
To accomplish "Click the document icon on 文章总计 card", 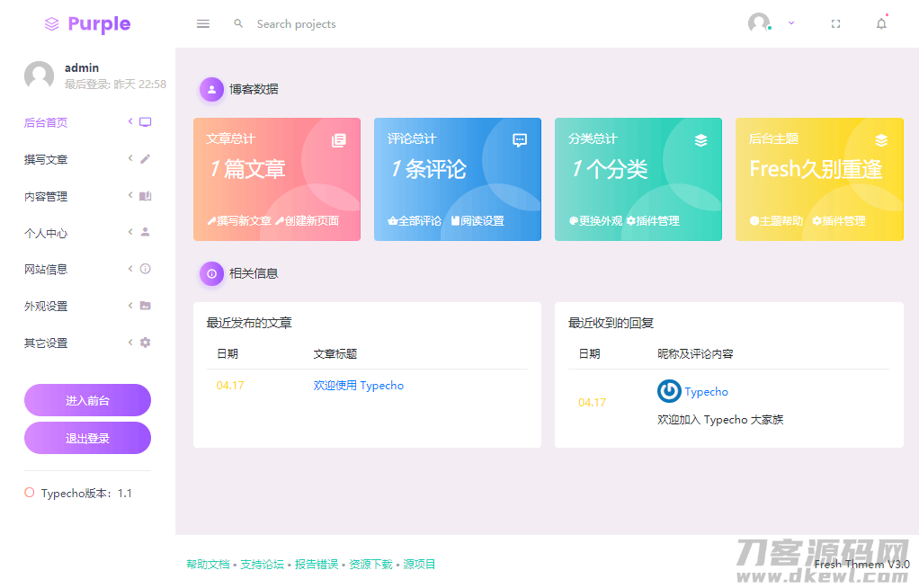I will click(x=338, y=140).
